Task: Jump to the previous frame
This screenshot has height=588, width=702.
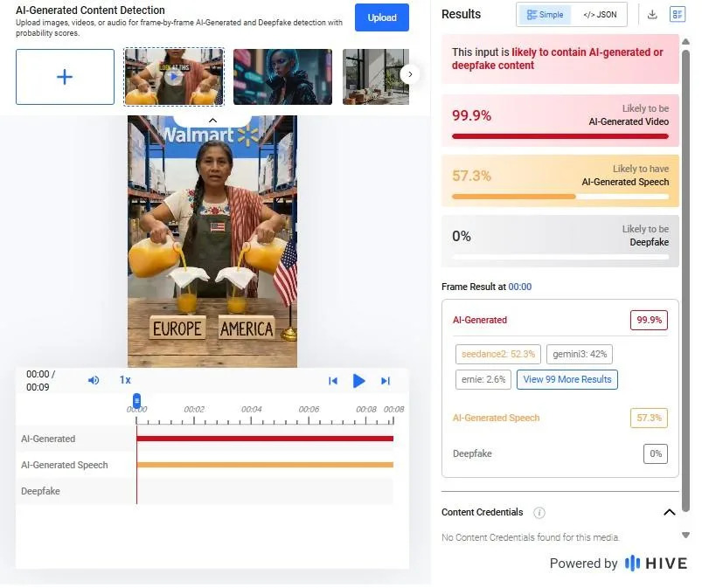Action: pyautogui.click(x=333, y=381)
